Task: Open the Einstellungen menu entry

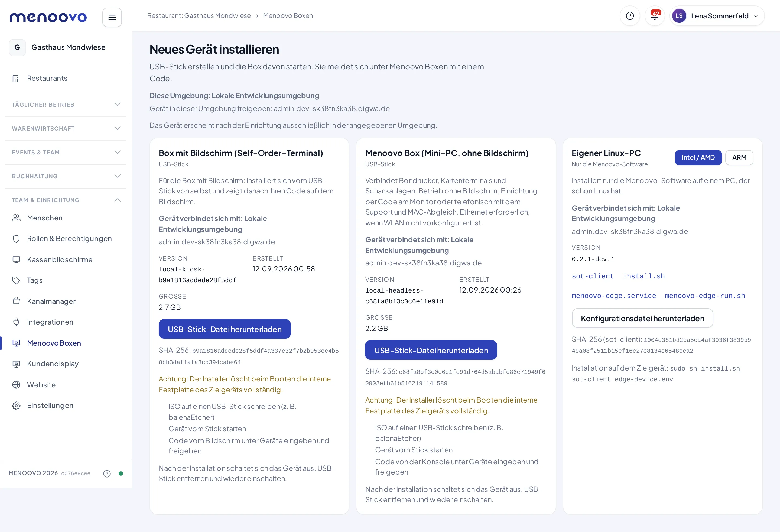Action: [x=66, y=406]
